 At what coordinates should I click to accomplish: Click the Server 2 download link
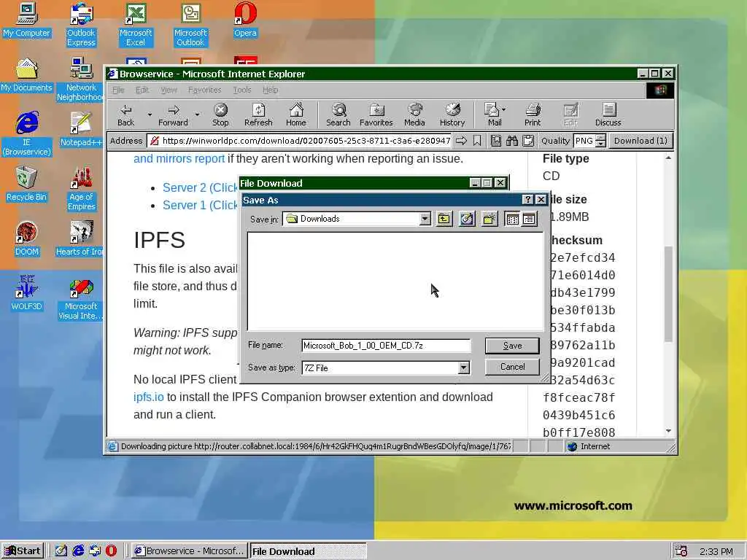[x=200, y=187]
